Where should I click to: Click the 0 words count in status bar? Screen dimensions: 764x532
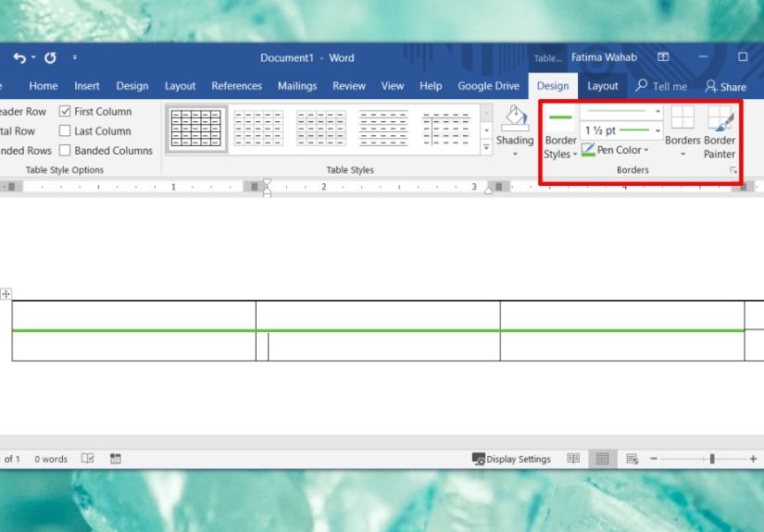point(51,459)
